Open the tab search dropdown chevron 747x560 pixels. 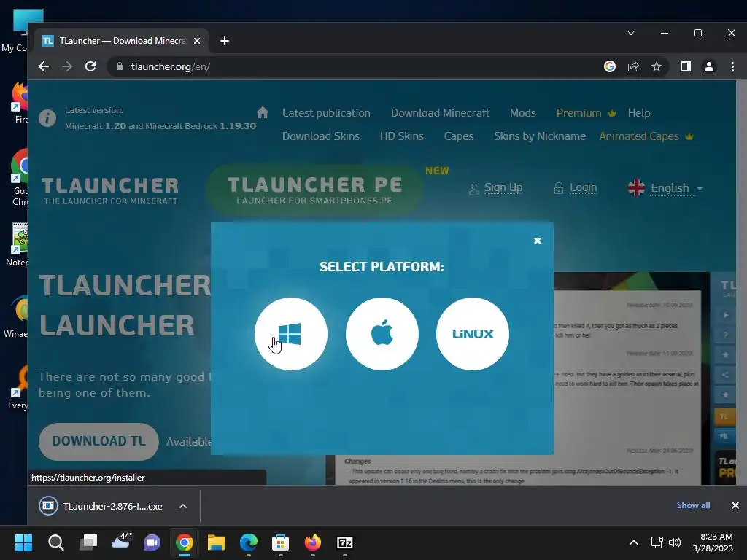[631, 33]
